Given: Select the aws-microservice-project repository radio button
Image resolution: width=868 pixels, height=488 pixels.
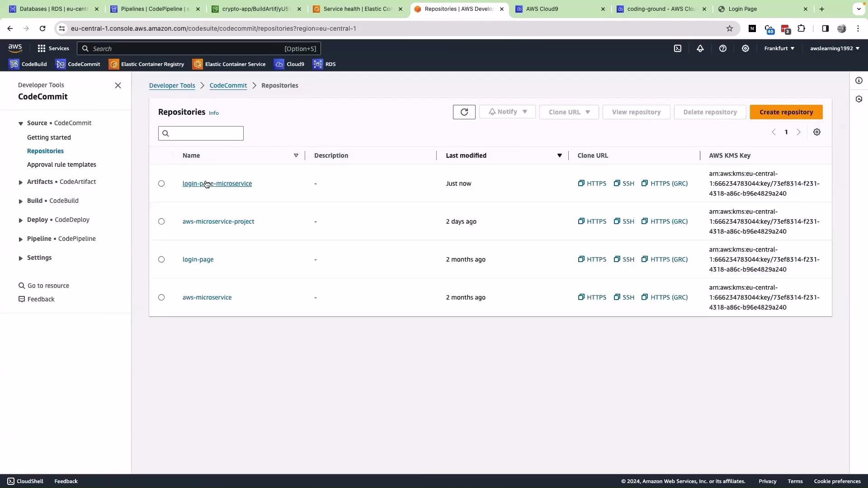Looking at the screenshot, I should [x=161, y=221].
